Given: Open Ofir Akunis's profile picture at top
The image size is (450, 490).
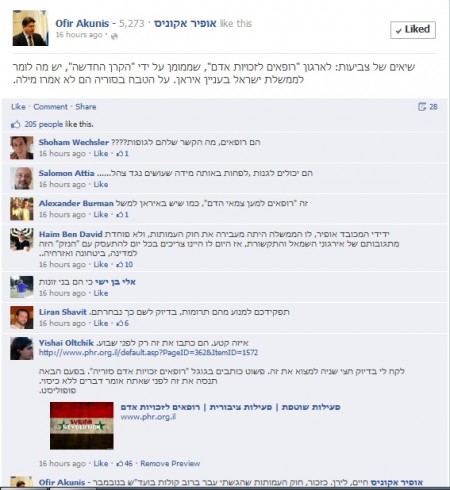Looking at the screenshot, I should pyautogui.click(x=30, y=28).
